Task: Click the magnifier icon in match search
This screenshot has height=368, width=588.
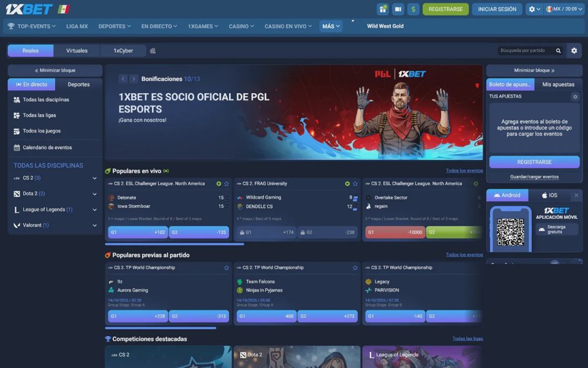Action: click(559, 51)
